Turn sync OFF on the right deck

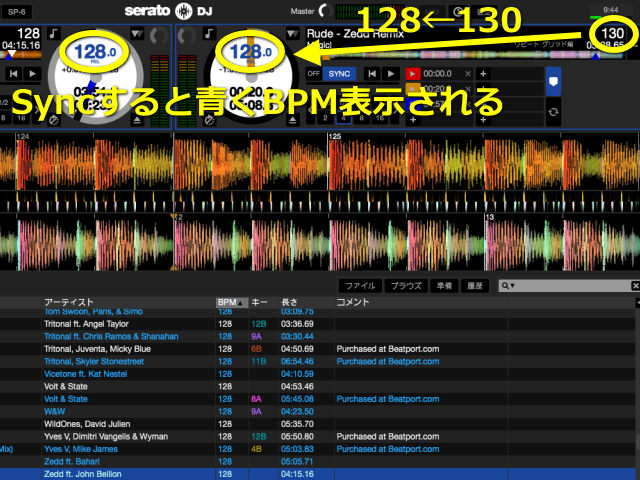point(313,74)
